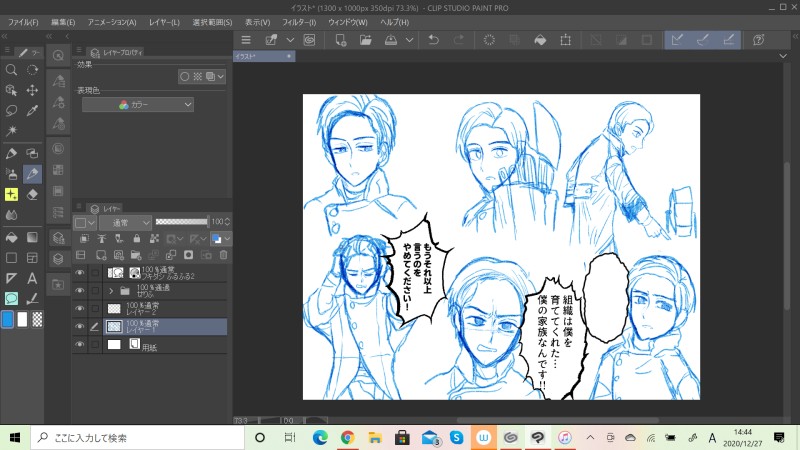Open the layer blend mode 通常 dropdown

click(x=125, y=221)
